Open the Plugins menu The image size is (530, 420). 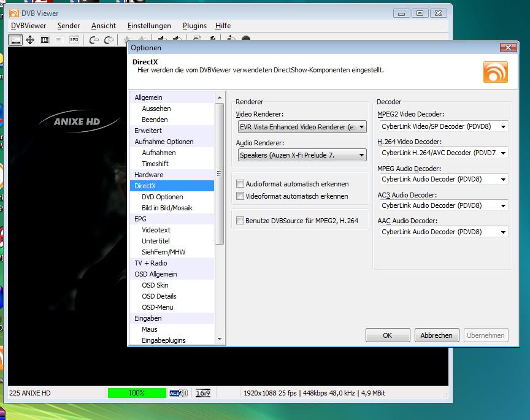(x=194, y=26)
